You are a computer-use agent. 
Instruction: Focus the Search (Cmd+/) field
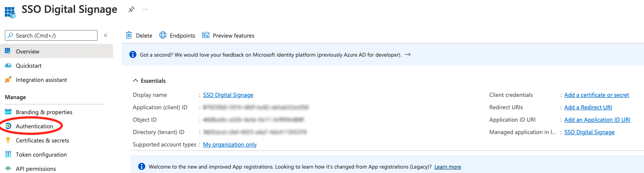click(51, 35)
